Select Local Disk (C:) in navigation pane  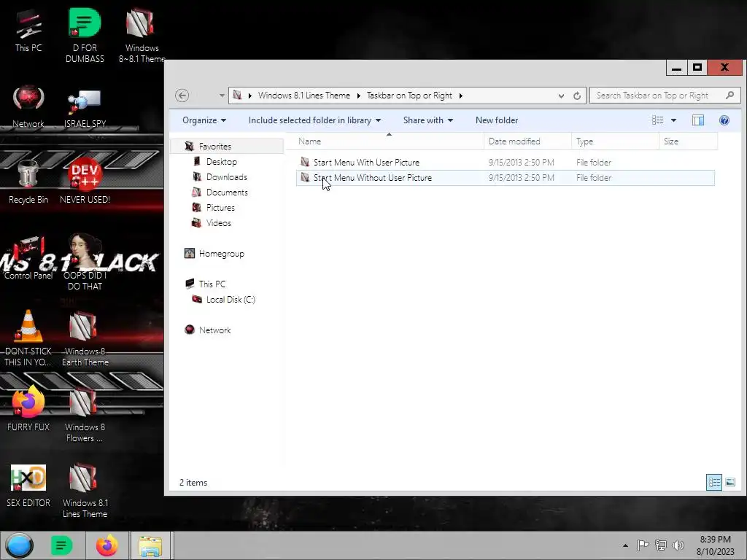231,300
